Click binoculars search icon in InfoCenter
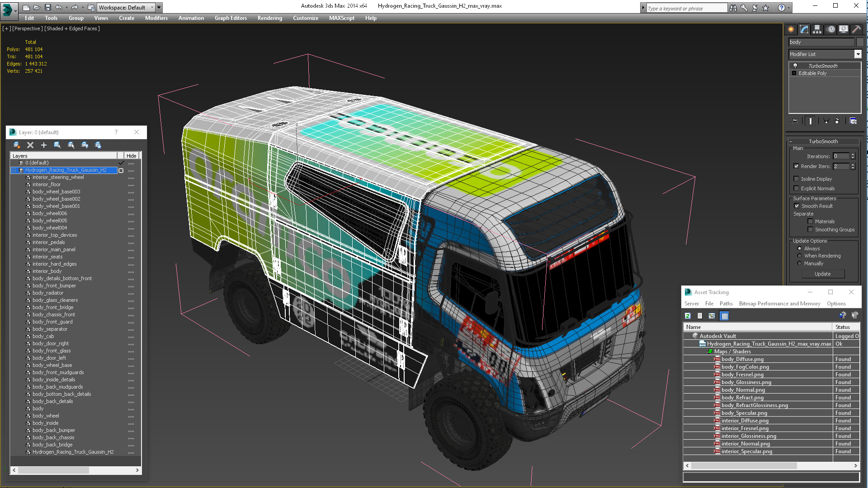The height and width of the screenshot is (488, 868). [x=733, y=8]
